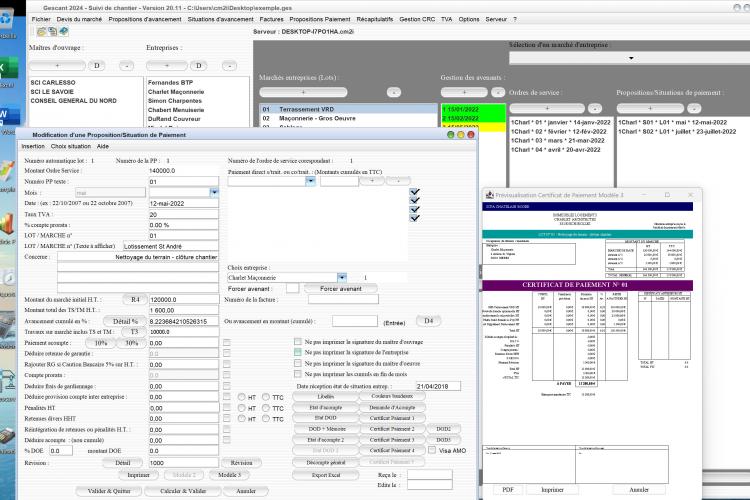Open the Sélection d'un marché d'entreprise dropdown
Screen dimensions: 750x500
point(631,58)
